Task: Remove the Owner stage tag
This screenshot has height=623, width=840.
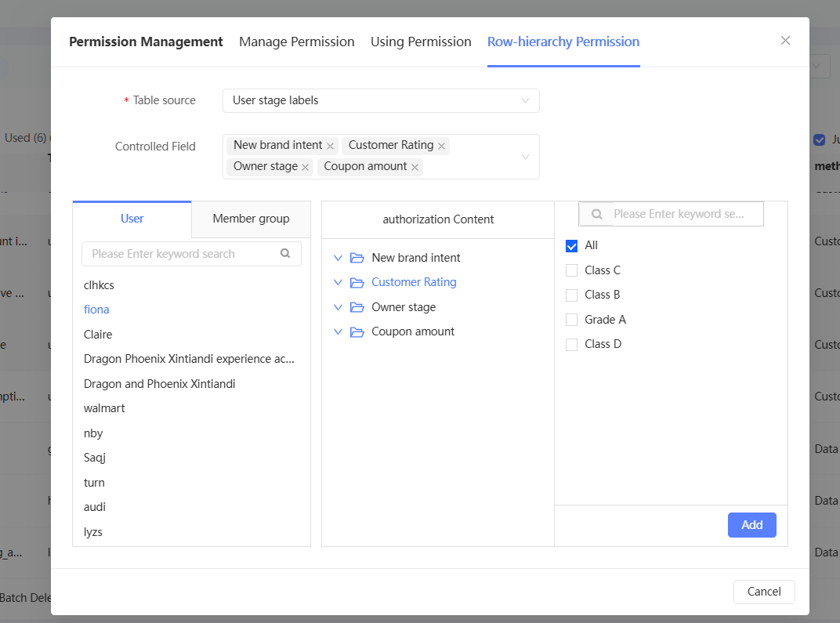Action: pyautogui.click(x=306, y=167)
